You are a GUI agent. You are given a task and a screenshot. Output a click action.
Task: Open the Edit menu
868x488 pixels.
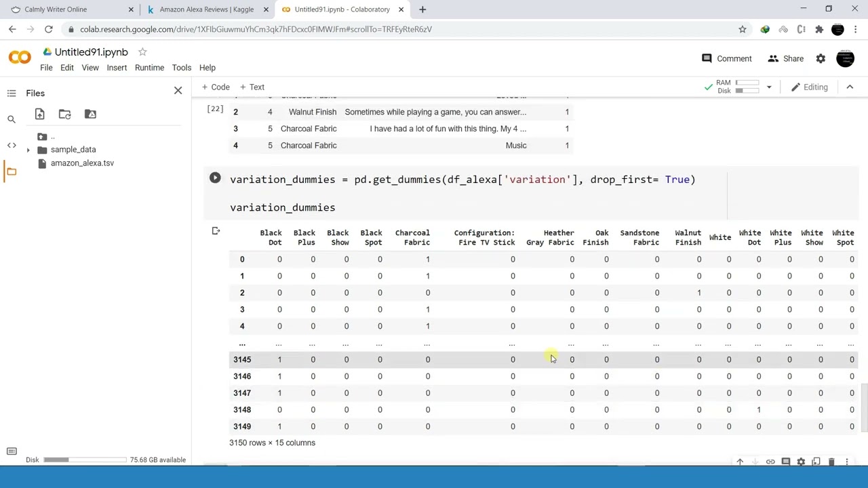point(66,68)
